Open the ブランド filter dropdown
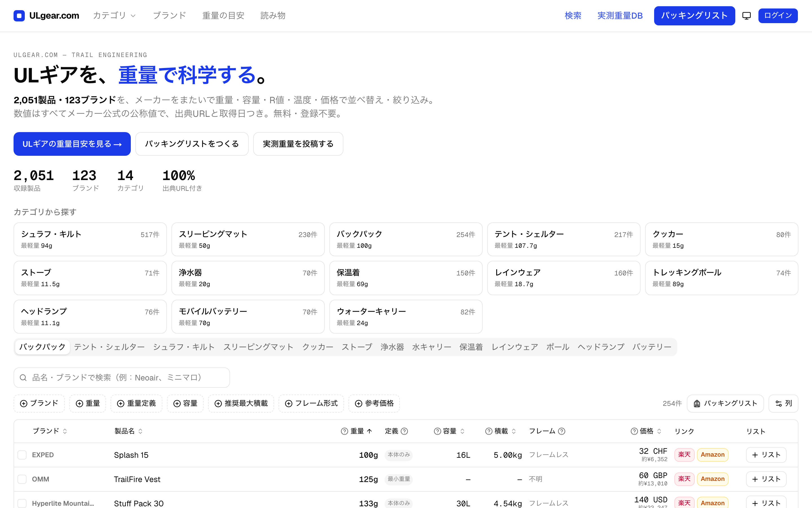 [39, 404]
